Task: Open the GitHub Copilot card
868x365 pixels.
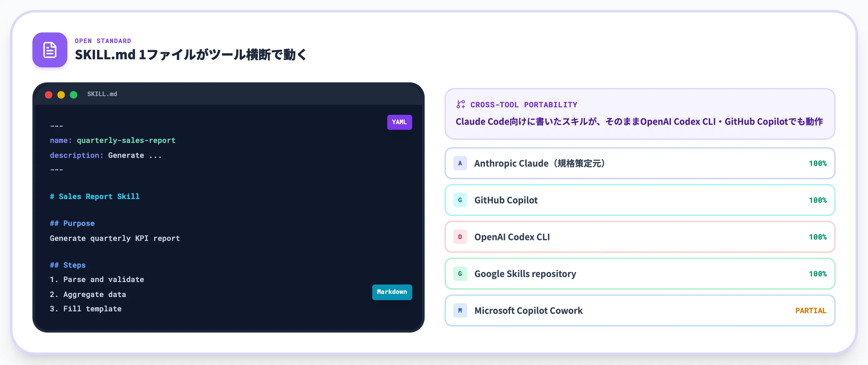Action: tap(639, 200)
